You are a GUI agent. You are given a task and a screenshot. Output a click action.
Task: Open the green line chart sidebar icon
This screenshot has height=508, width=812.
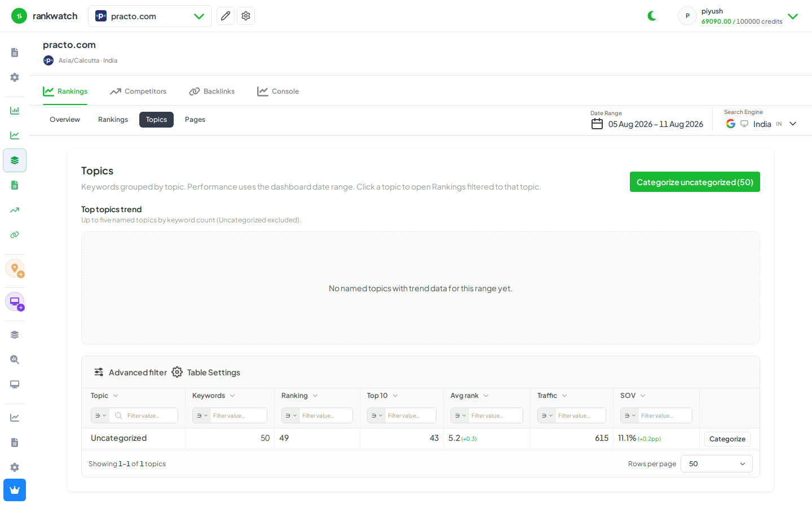tap(15, 135)
